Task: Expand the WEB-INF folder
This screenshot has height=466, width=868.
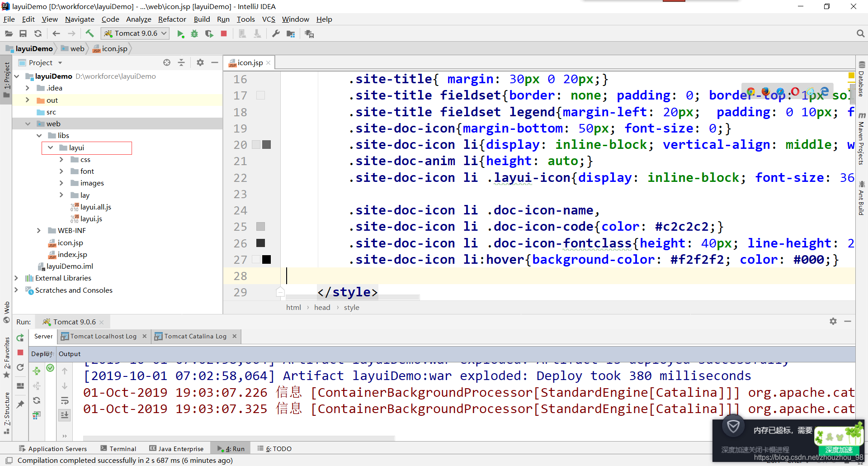Action: point(39,231)
